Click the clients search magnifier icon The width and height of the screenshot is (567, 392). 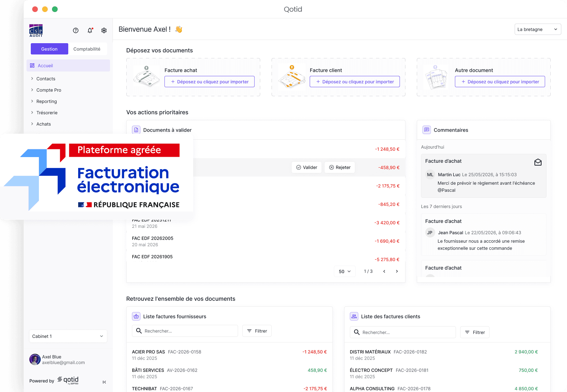click(357, 332)
